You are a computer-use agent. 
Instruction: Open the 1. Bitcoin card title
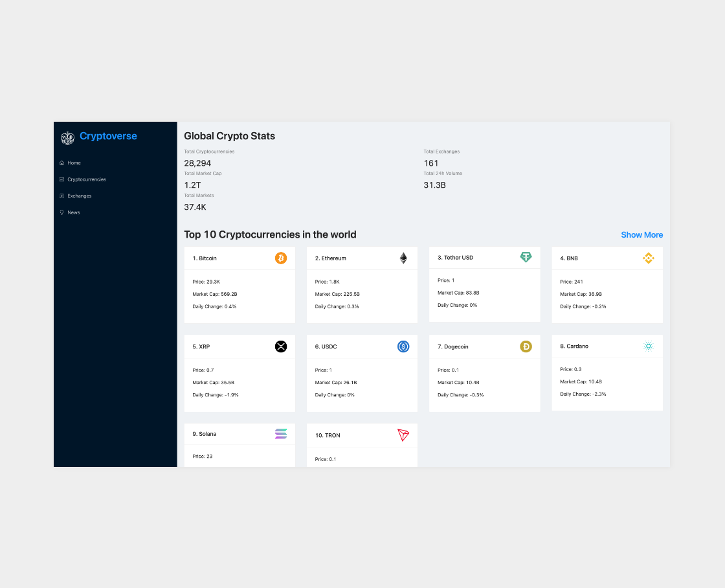point(205,258)
